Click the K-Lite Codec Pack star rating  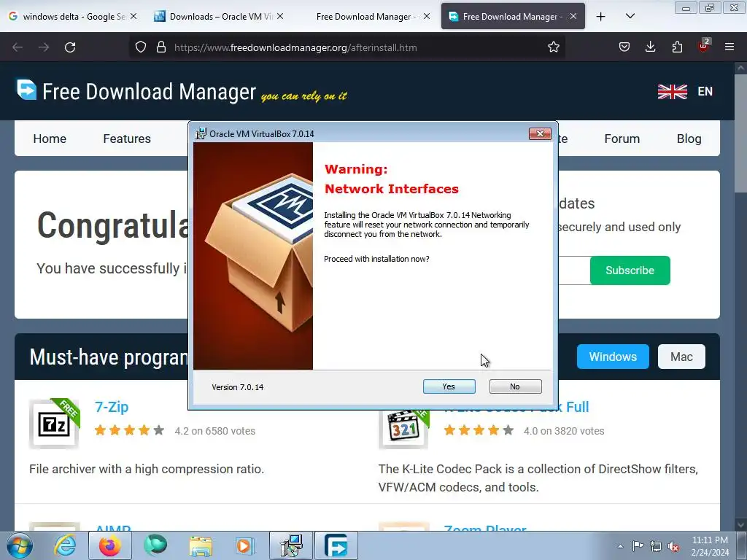click(479, 430)
